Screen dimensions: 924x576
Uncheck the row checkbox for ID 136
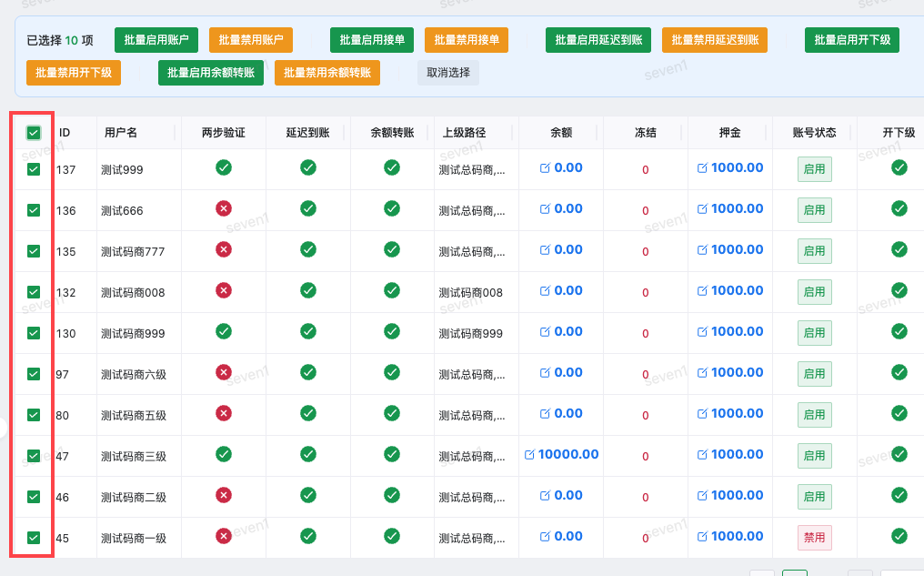click(34, 210)
